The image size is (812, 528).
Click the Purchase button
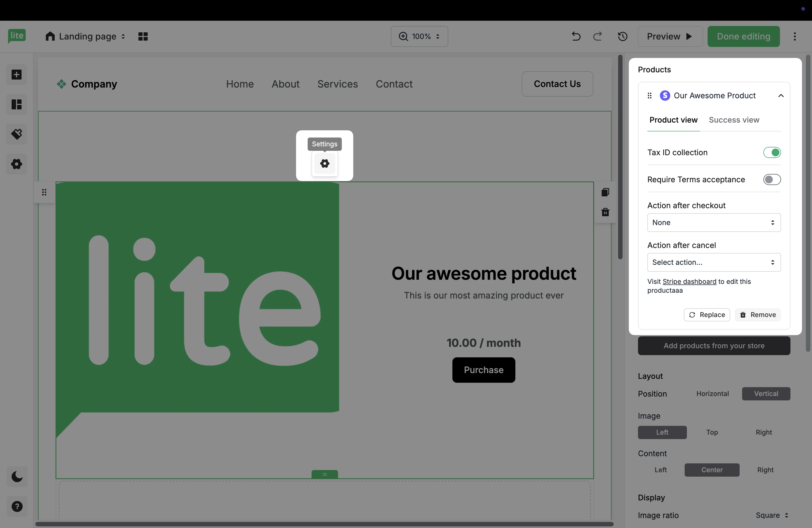(x=483, y=370)
